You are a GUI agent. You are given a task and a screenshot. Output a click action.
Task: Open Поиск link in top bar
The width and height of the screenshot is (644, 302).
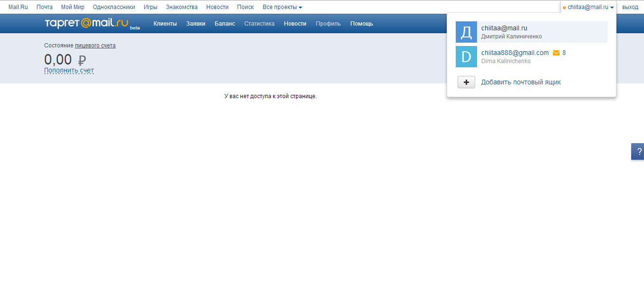click(245, 7)
